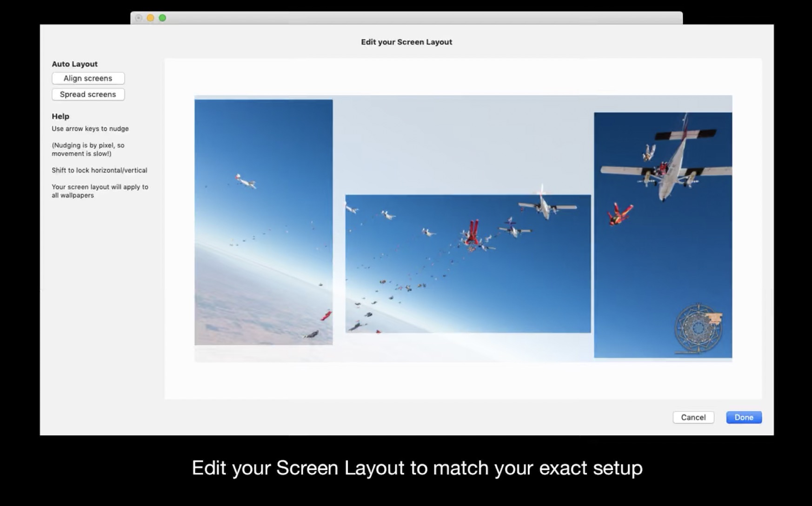Cancel the screen layout edit
The height and width of the screenshot is (506, 812).
tap(693, 417)
